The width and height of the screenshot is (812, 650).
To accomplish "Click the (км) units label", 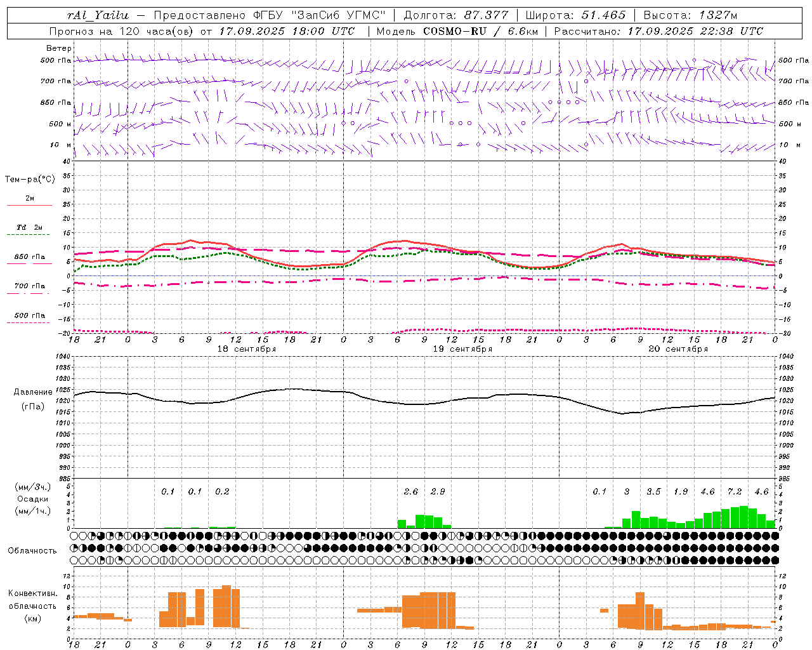I will pyautogui.click(x=32, y=618).
